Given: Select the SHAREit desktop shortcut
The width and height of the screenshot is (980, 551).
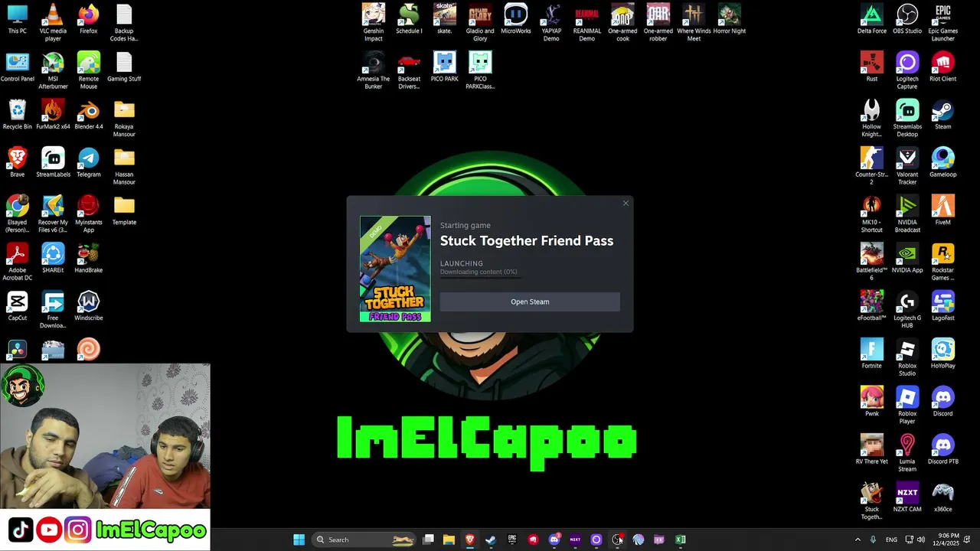Looking at the screenshot, I should 53,258.
